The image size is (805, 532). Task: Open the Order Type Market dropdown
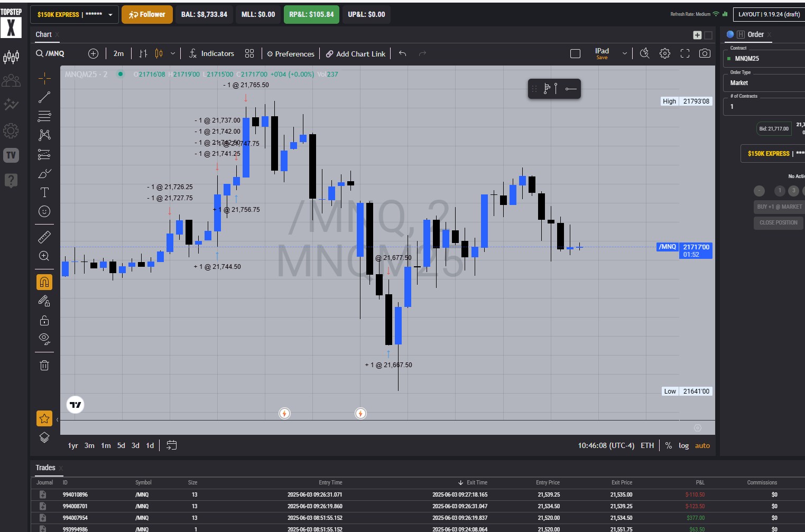765,83
